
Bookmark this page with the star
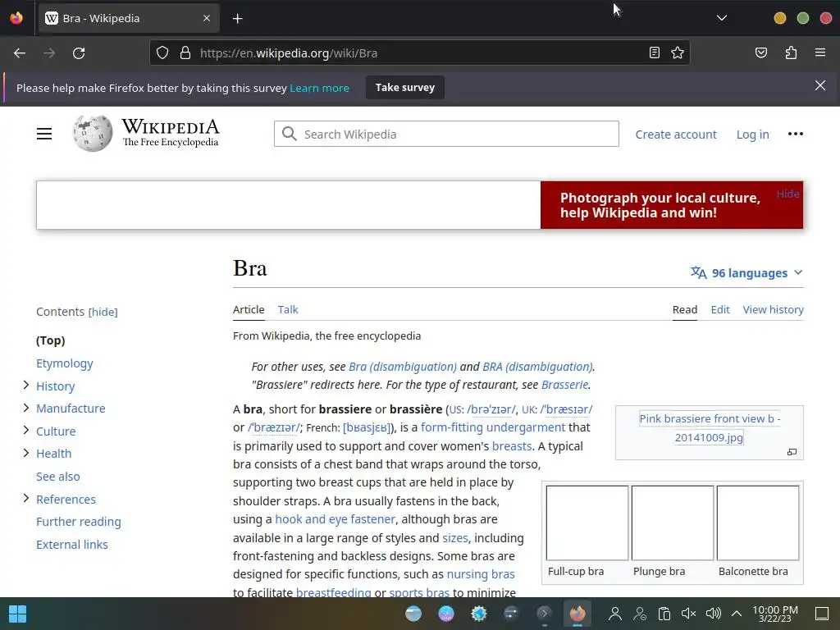[x=677, y=53]
